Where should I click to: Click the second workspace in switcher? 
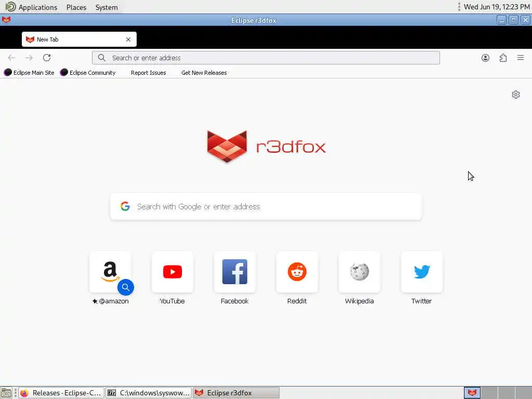click(489, 393)
